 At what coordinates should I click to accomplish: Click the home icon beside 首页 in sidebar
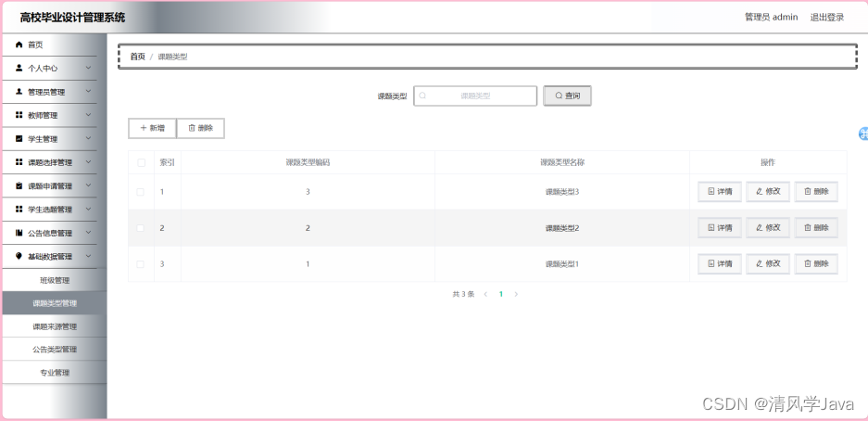(19, 45)
